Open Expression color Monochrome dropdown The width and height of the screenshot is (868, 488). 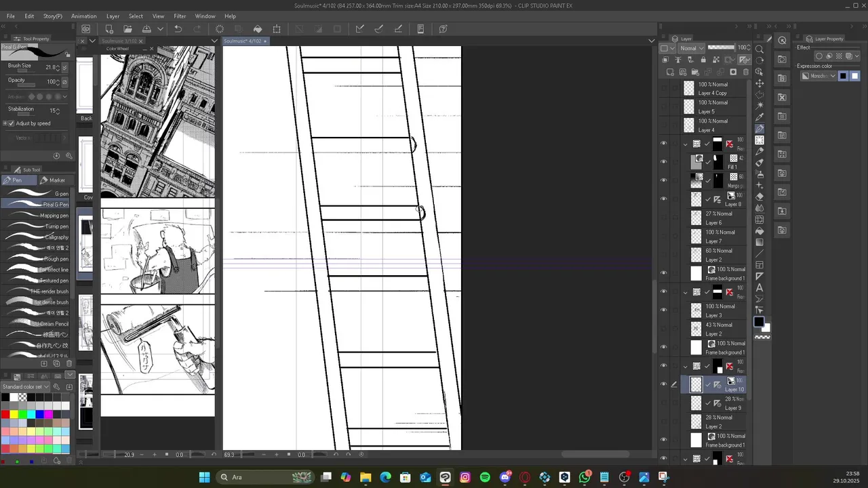pyautogui.click(x=818, y=76)
